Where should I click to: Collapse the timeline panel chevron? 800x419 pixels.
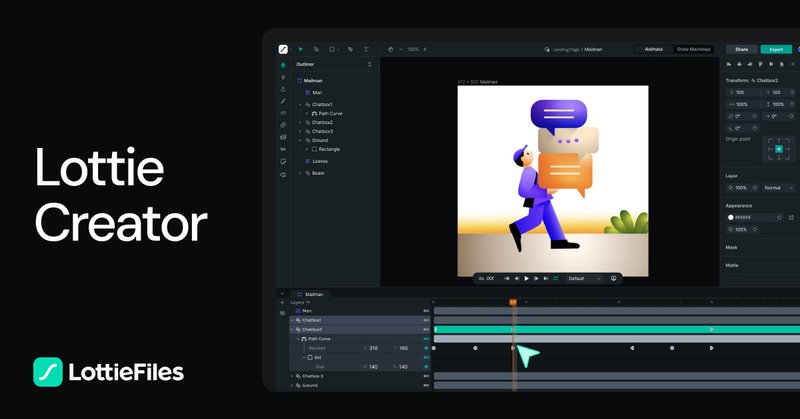click(x=282, y=294)
